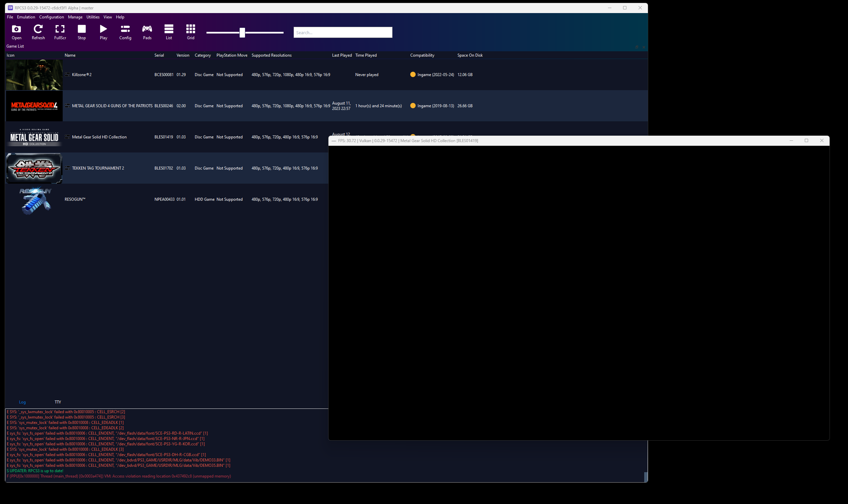848x504 pixels.
Task: Sort by the Category column header
Action: click(x=203, y=55)
